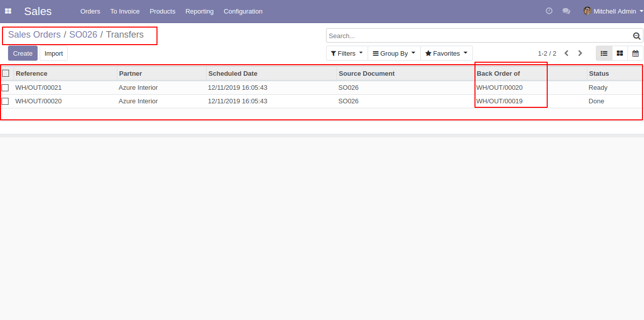Click SO026 source document in Ready row
The width and height of the screenshot is (644, 320).
[349, 88]
